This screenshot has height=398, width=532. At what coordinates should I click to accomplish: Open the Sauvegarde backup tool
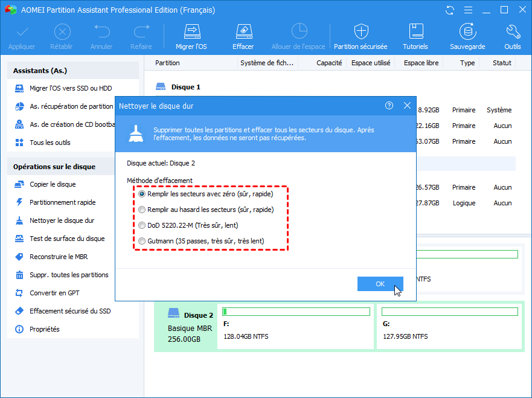pyautogui.click(x=467, y=37)
